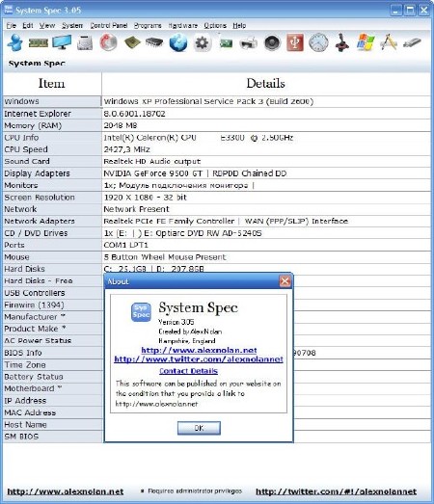Open the System menu

pyautogui.click(x=72, y=25)
